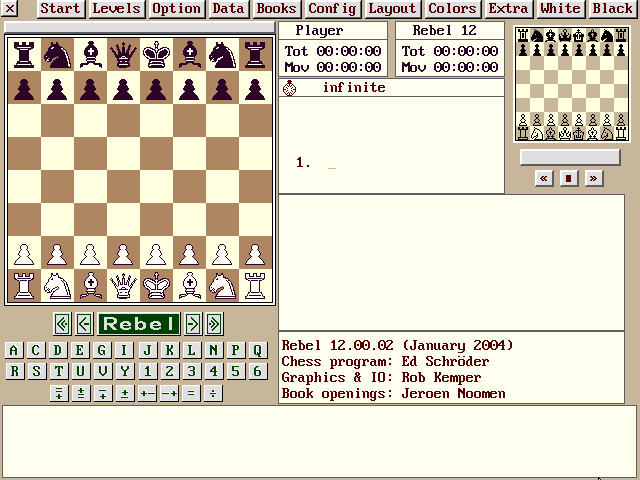Open the Black menu
Screen dimensions: 640x480
pyautogui.click(x=613, y=9)
